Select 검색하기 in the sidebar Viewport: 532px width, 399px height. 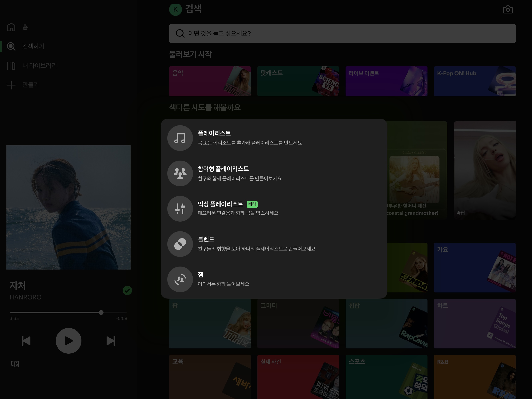tap(33, 46)
